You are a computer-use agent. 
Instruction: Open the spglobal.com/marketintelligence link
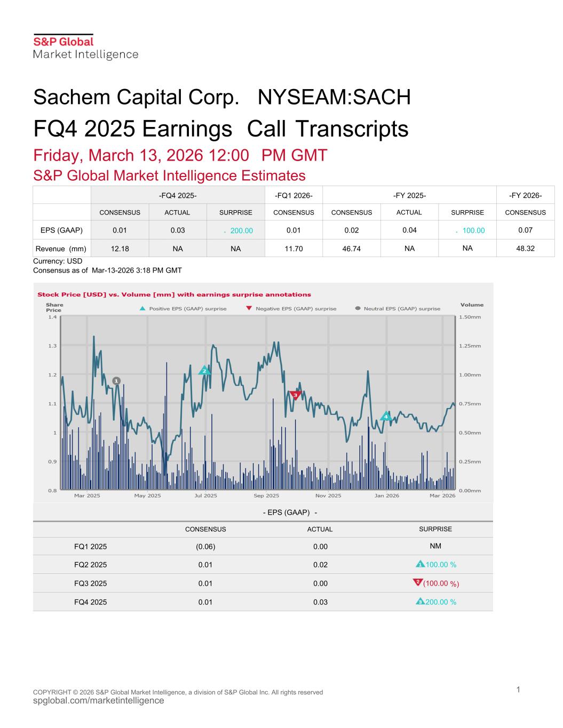tap(99, 701)
